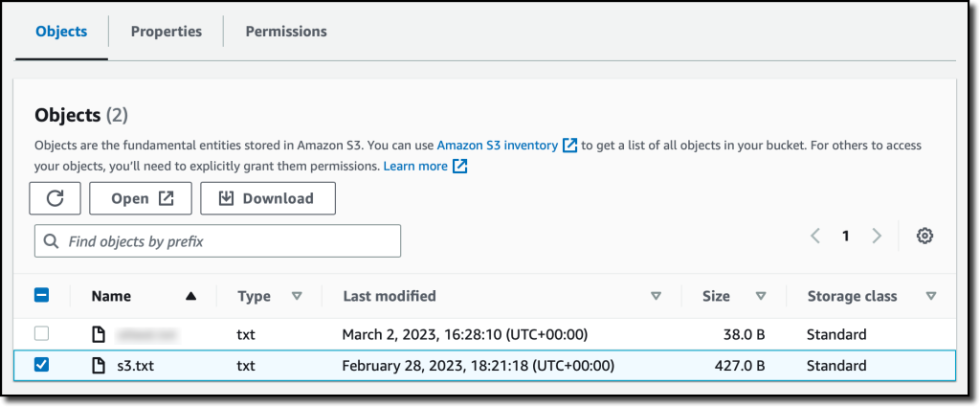Click the magnifier icon in the search box

(x=52, y=241)
